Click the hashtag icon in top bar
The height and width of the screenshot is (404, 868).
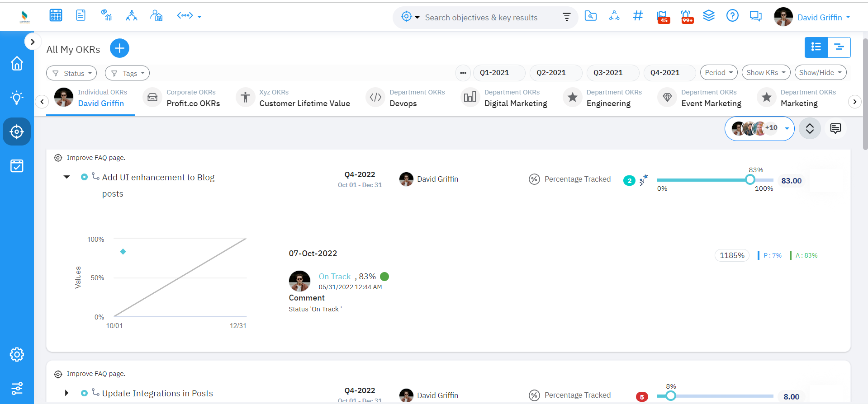(x=638, y=16)
